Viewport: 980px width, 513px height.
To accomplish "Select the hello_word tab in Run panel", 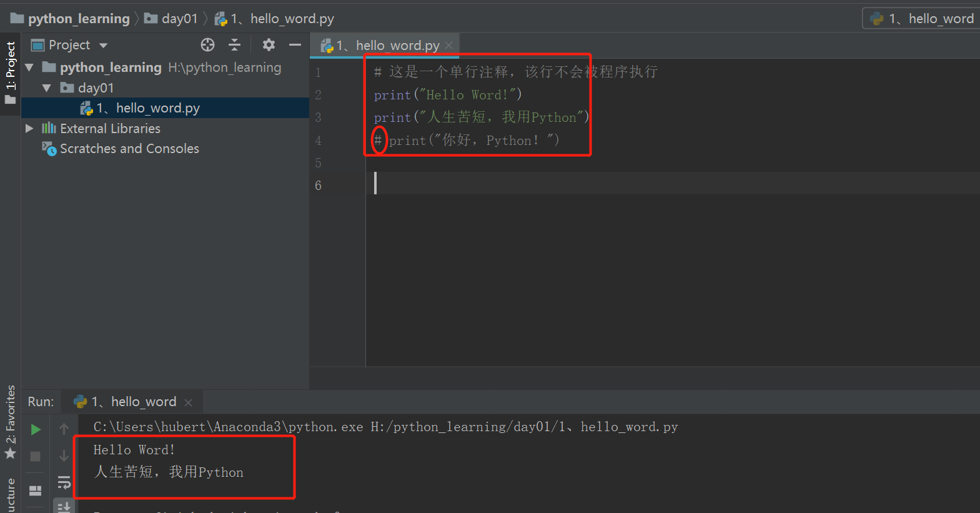I will [132, 402].
